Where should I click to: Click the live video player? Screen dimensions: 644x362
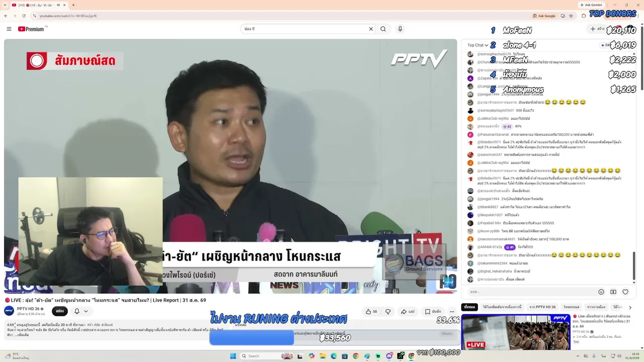[x=230, y=166]
